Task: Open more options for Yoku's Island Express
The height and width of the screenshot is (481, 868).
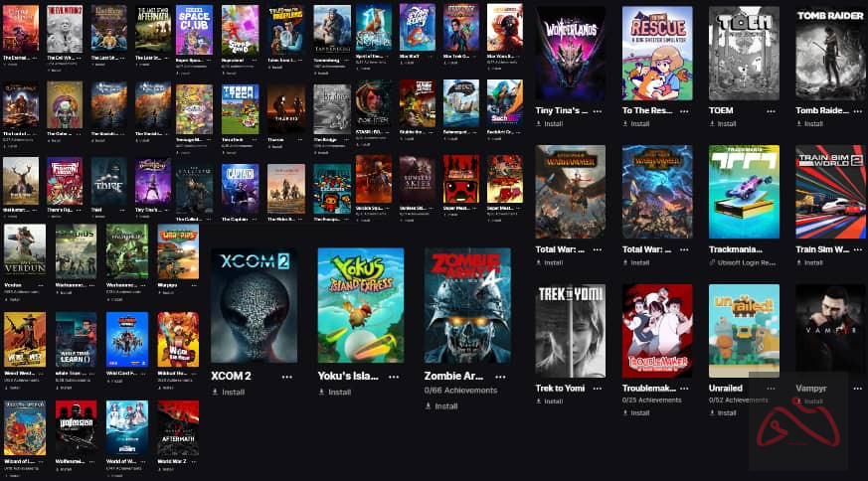Action: pyautogui.click(x=394, y=377)
